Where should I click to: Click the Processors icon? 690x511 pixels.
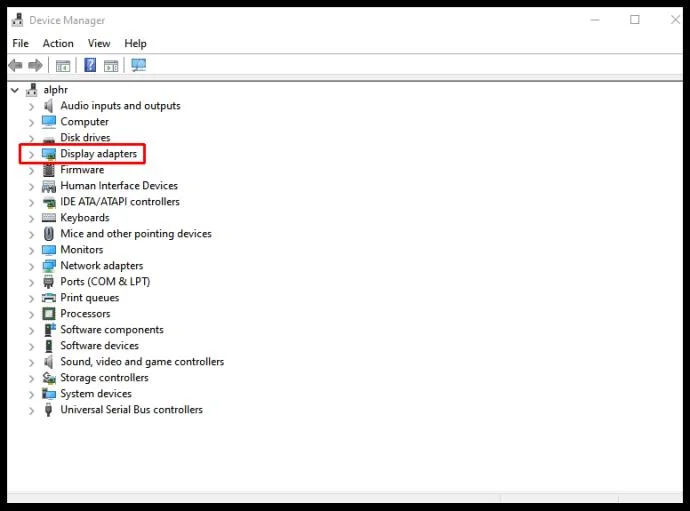point(49,314)
